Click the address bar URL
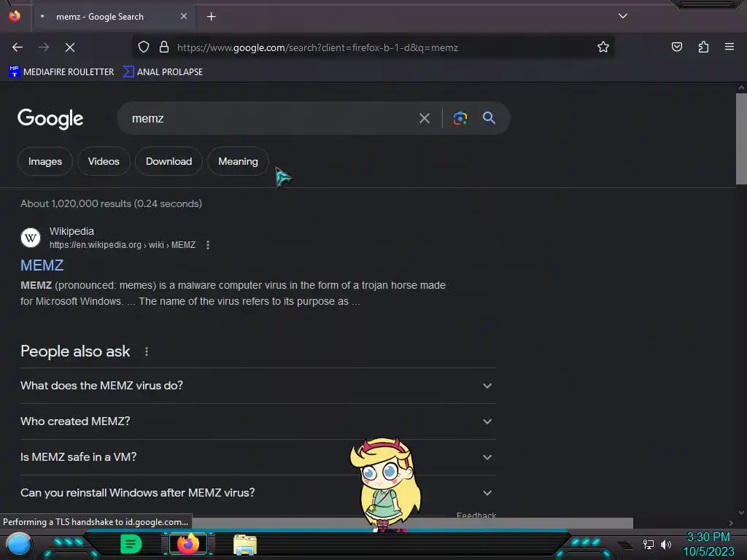 pyautogui.click(x=317, y=47)
